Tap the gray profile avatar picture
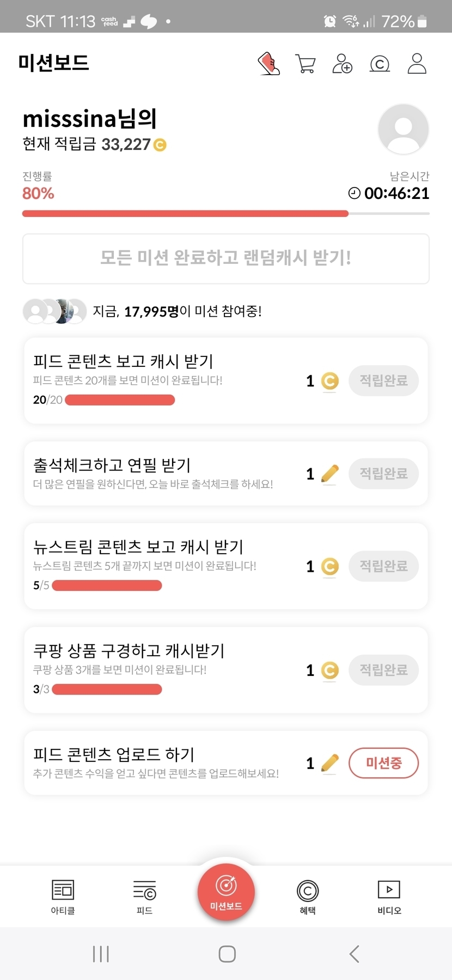Image resolution: width=452 pixels, height=980 pixels. point(403,129)
